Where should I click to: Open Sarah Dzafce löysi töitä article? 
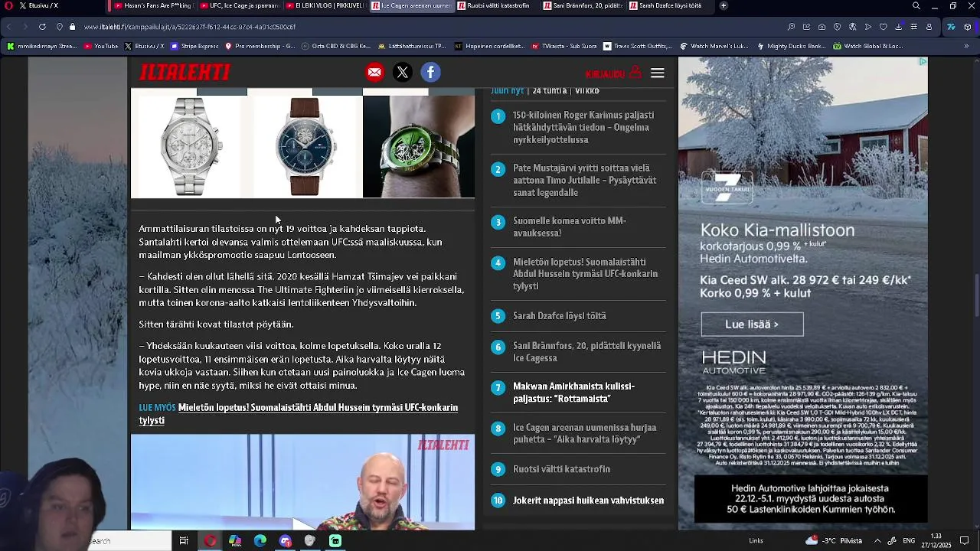(560, 316)
